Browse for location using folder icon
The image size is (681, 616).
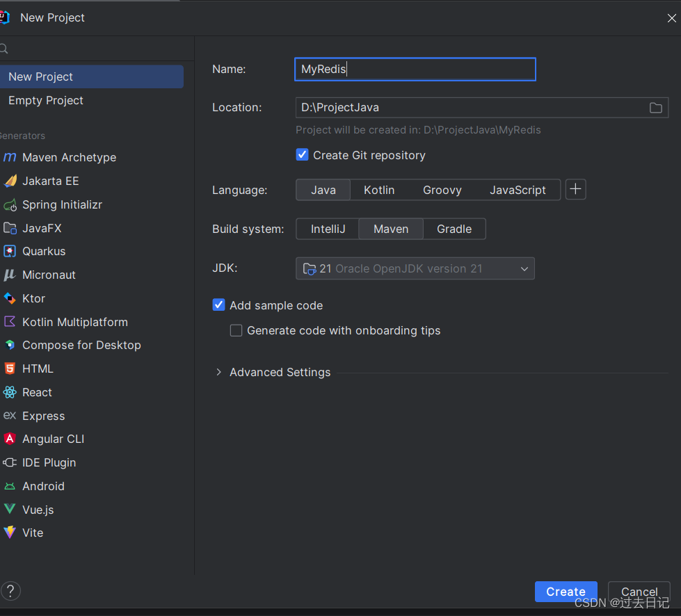655,108
